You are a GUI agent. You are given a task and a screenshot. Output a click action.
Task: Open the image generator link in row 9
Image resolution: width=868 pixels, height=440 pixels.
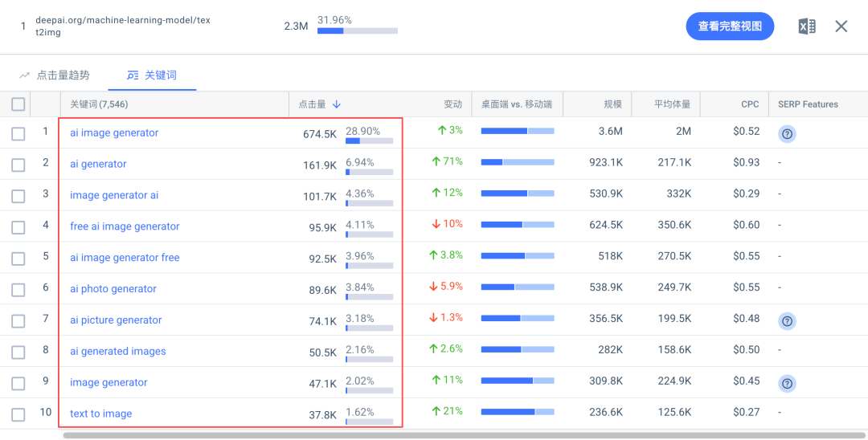click(108, 382)
